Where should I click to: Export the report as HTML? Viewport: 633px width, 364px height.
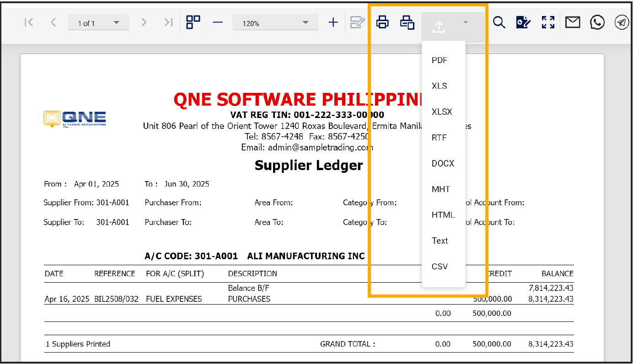coord(443,215)
